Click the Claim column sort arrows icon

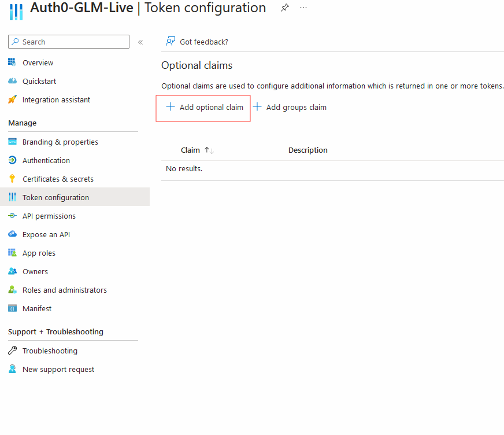[x=209, y=150]
